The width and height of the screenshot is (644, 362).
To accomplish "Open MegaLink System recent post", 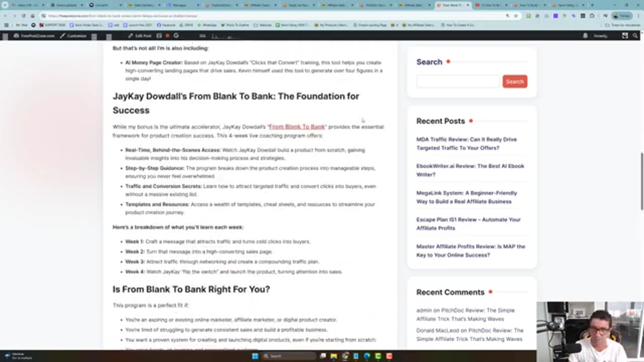I will coord(466,197).
